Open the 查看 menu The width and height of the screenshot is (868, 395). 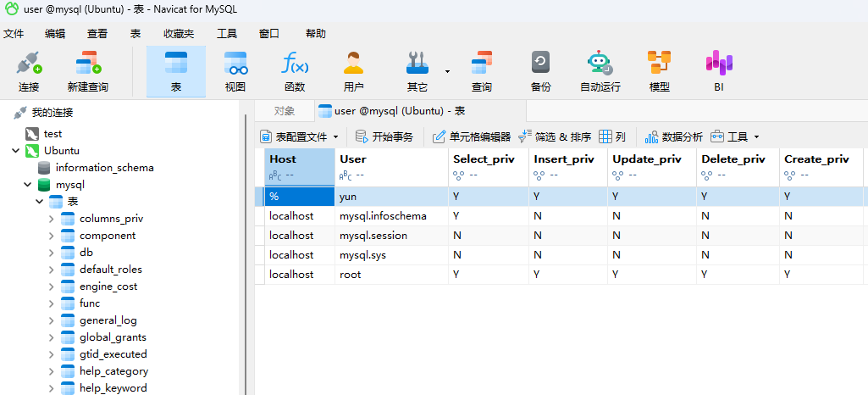click(97, 34)
